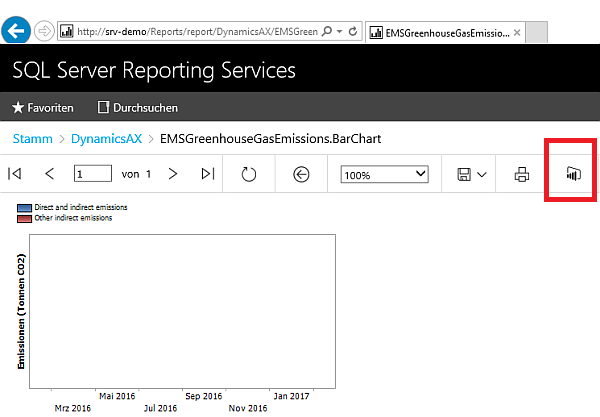Go to next report page

[x=173, y=174]
